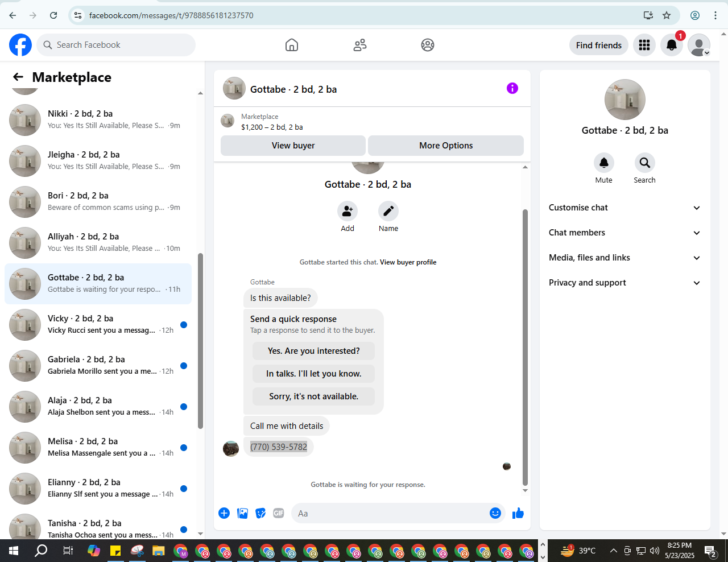This screenshot has height=562, width=728.
Task: Open Windows Start menu
Action: 14,551
